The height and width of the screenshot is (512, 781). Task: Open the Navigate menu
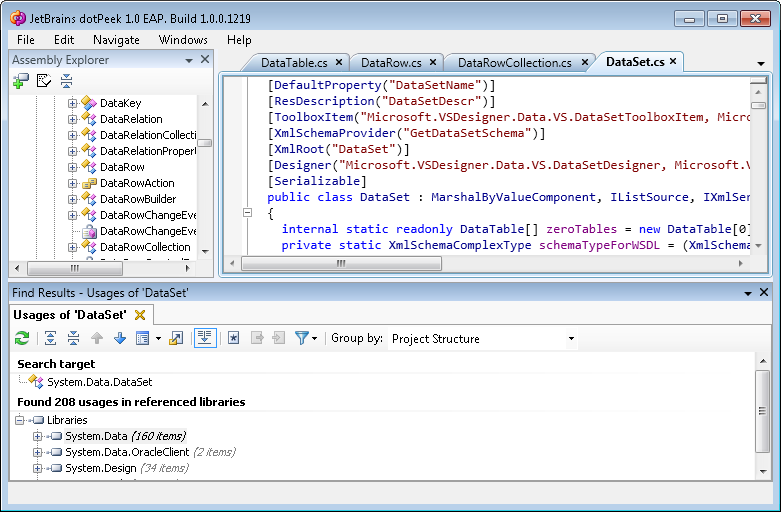coord(116,40)
